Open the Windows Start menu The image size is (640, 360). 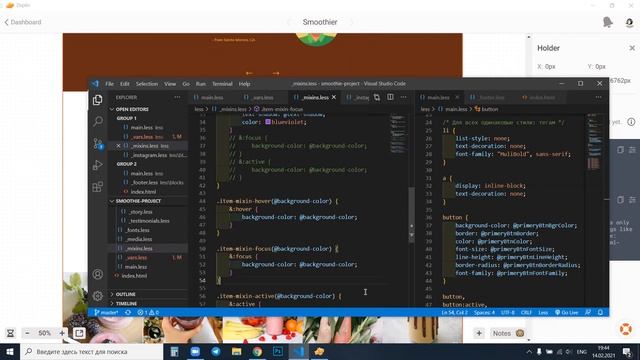point(10,351)
